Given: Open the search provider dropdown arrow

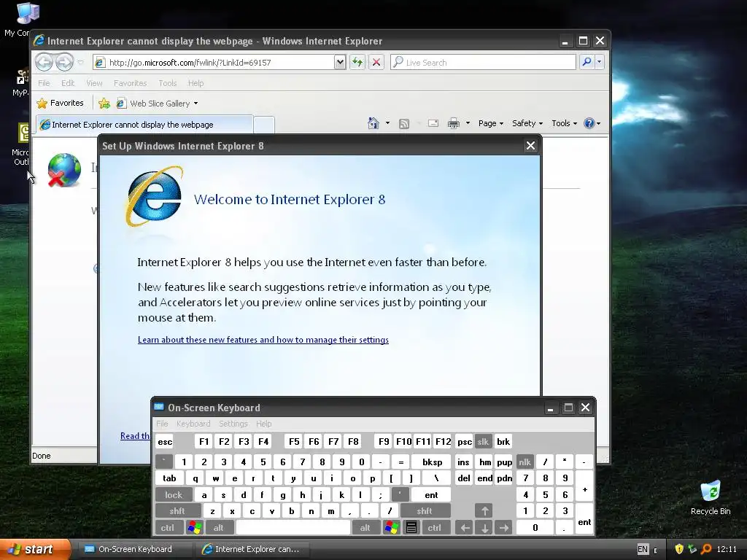Looking at the screenshot, I should click(x=600, y=62).
